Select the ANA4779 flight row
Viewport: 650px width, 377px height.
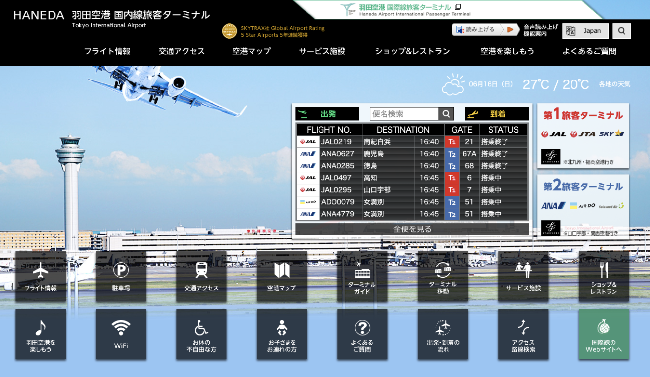(412, 214)
